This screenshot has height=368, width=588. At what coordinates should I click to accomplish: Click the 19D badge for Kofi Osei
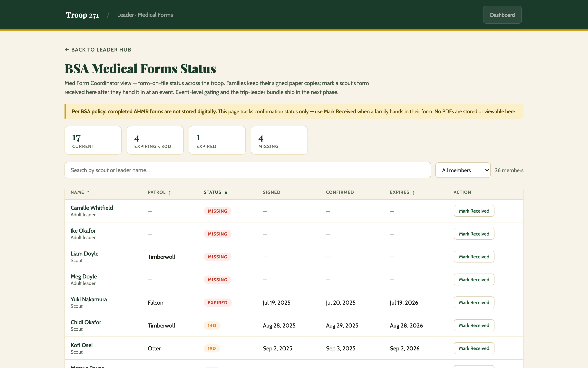click(212, 348)
